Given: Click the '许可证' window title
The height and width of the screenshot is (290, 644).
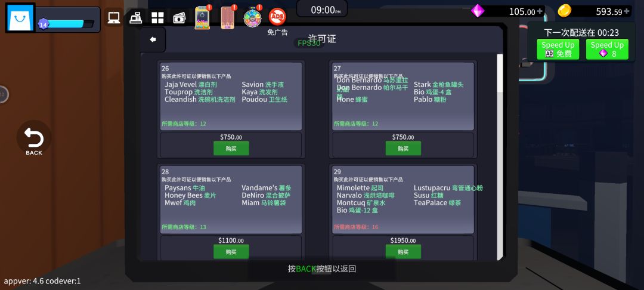Looking at the screenshot, I should pos(322,39).
